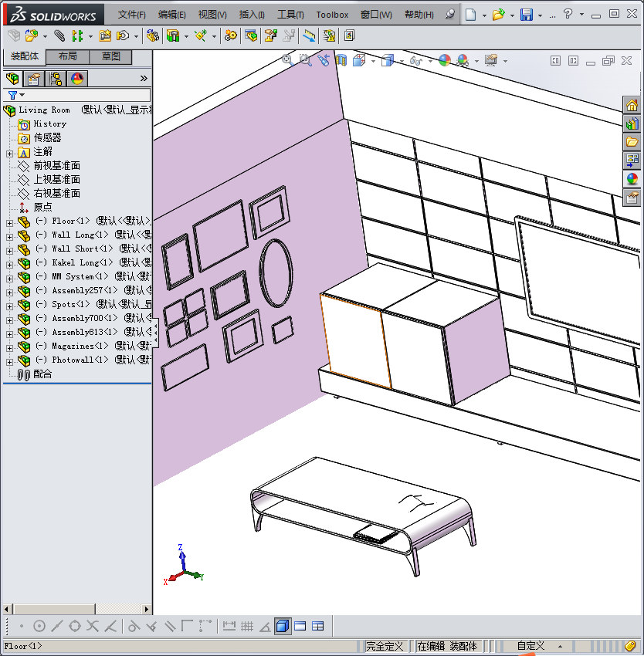Open the 编辑(E) menu

[x=171, y=15]
